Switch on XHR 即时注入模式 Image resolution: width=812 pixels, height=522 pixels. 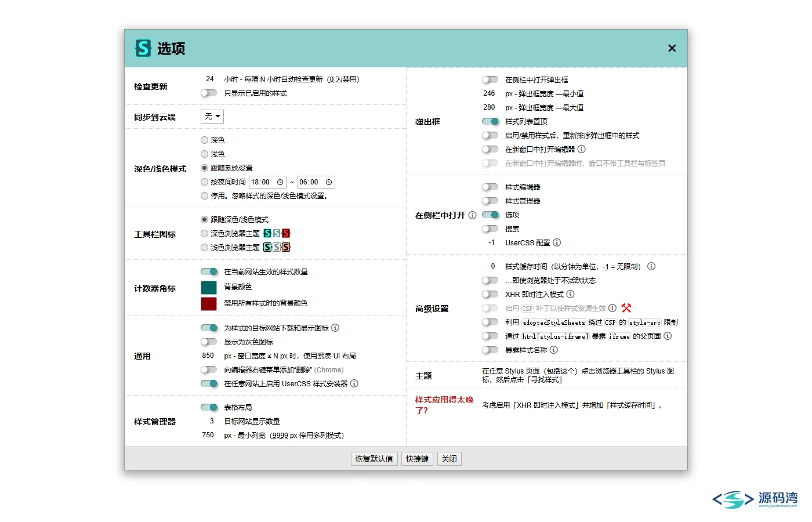coord(490,294)
